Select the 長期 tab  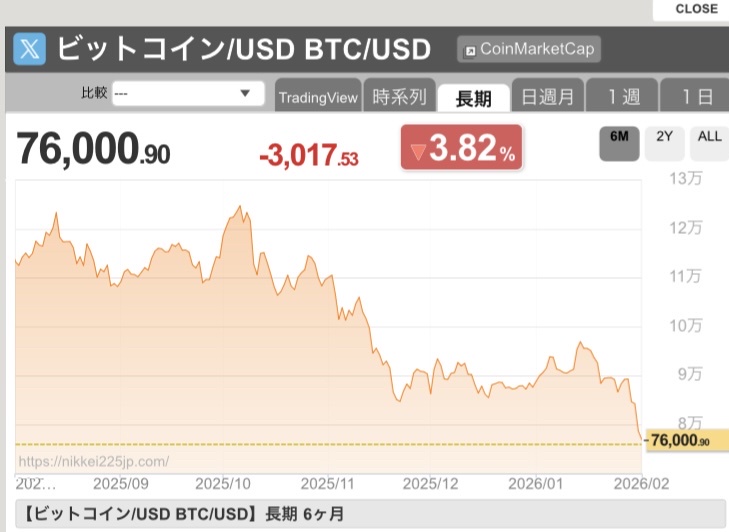473,97
